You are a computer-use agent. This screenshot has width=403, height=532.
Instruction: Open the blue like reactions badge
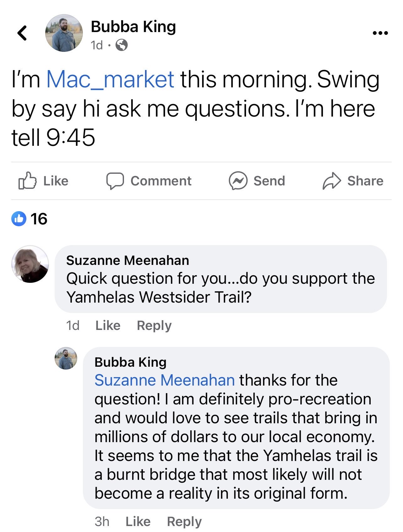coord(19,219)
